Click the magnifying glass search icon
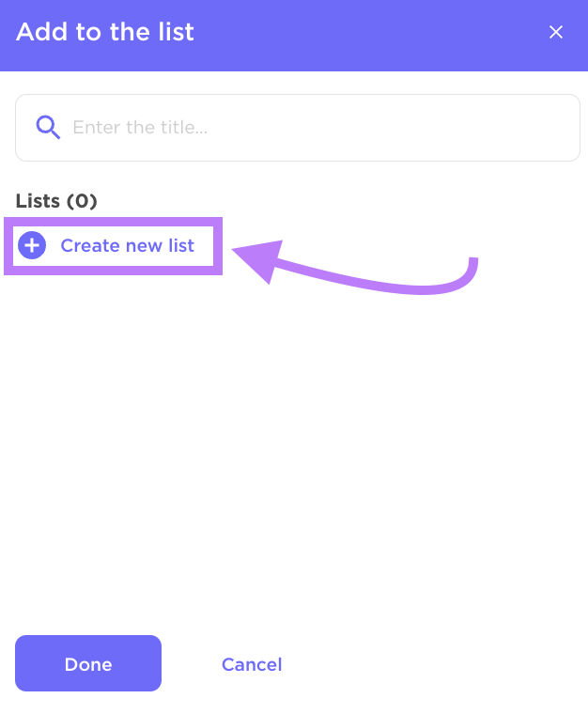 tap(48, 127)
